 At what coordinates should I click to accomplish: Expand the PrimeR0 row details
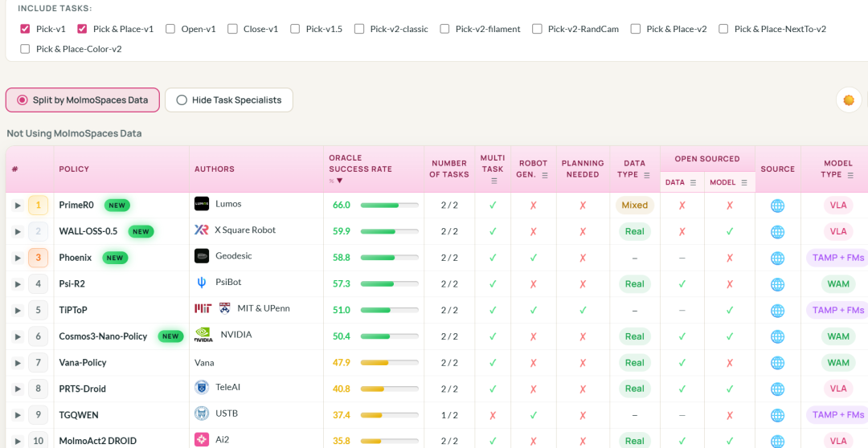coord(18,206)
